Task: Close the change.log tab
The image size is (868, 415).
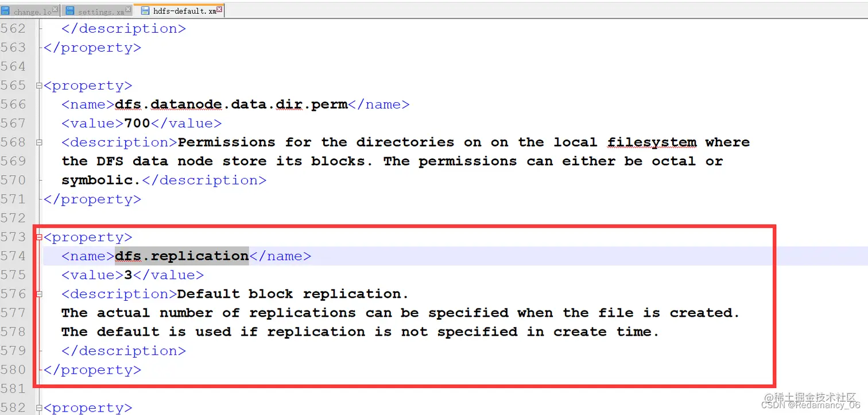Action: (x=55, y=9)
